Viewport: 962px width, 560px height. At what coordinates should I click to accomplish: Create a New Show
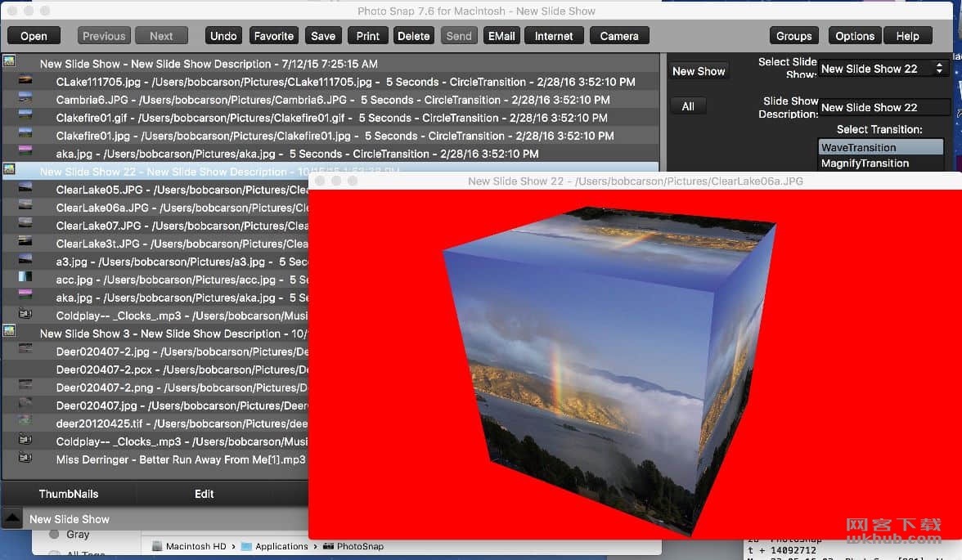(x=699, y=71)
